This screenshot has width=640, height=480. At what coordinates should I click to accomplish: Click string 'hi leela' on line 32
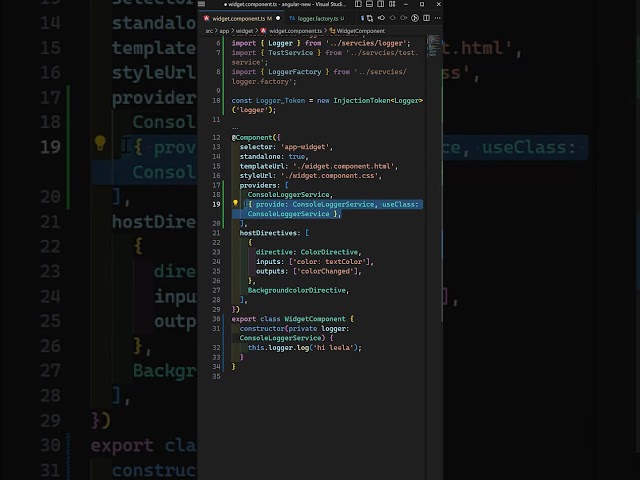(333, 348)
